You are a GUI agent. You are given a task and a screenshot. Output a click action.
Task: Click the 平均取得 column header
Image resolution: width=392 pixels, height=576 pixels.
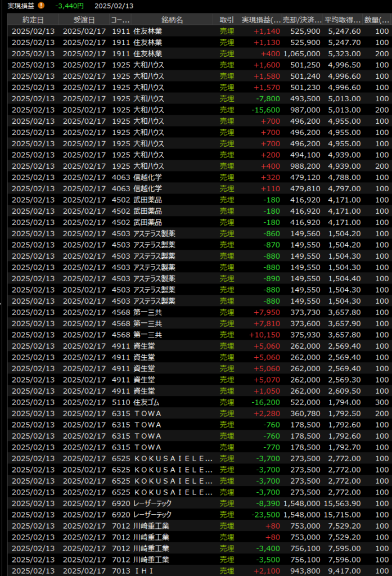click(343, 20)
